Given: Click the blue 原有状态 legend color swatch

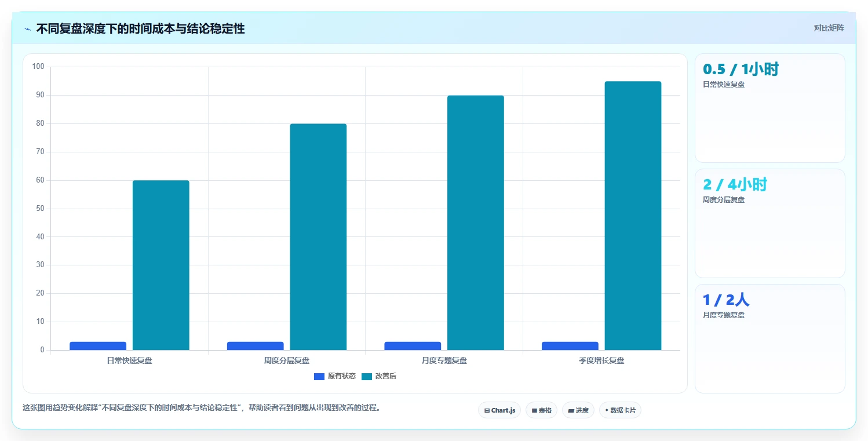Looking at the screenshot, I should 319,377.
